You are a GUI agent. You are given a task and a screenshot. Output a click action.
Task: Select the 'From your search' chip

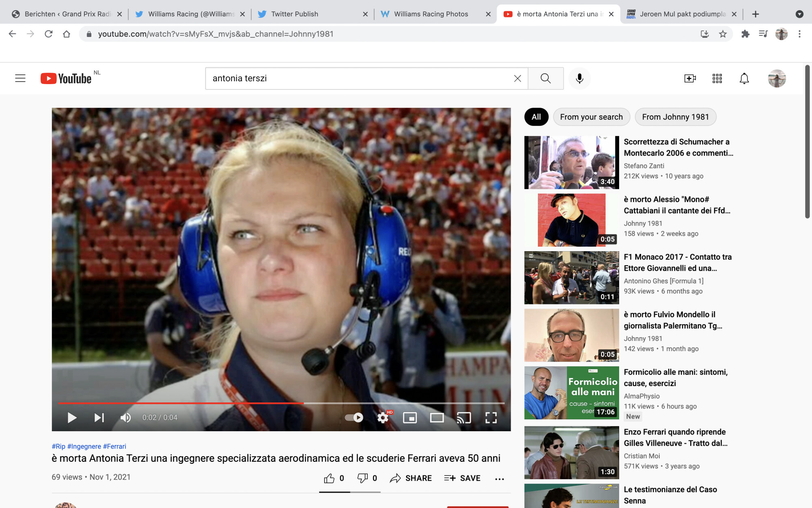[x=591, y=117]
